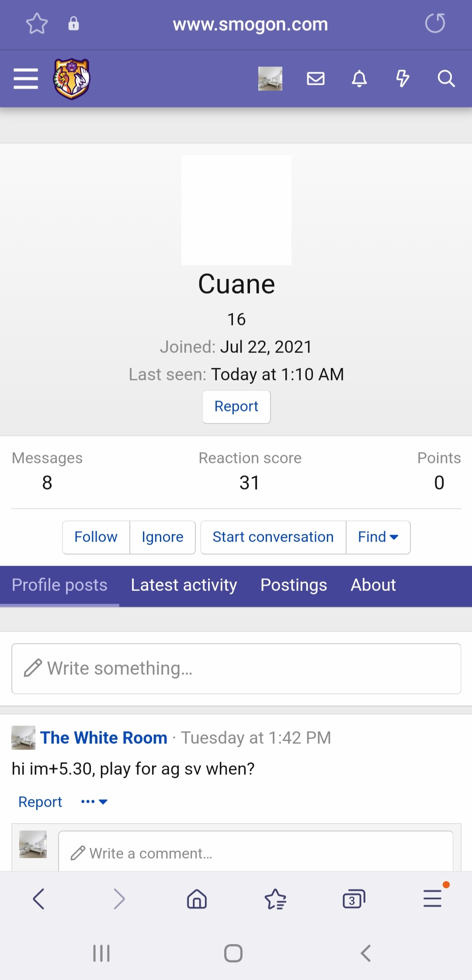The height and width of the screenshot is (980, 472).
Task: Open the hamburger navigation menu
Action: pyautogui.click(x=26, y=79)
